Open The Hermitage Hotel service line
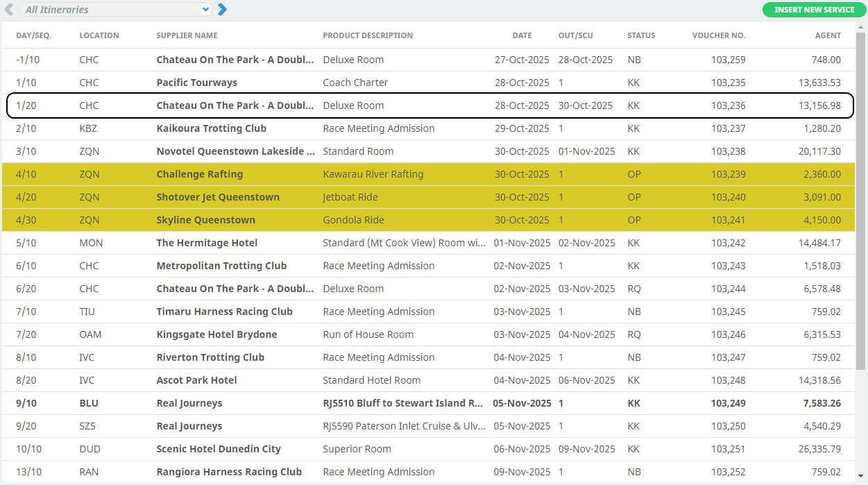The image size is (868, 485). [207, 243]
